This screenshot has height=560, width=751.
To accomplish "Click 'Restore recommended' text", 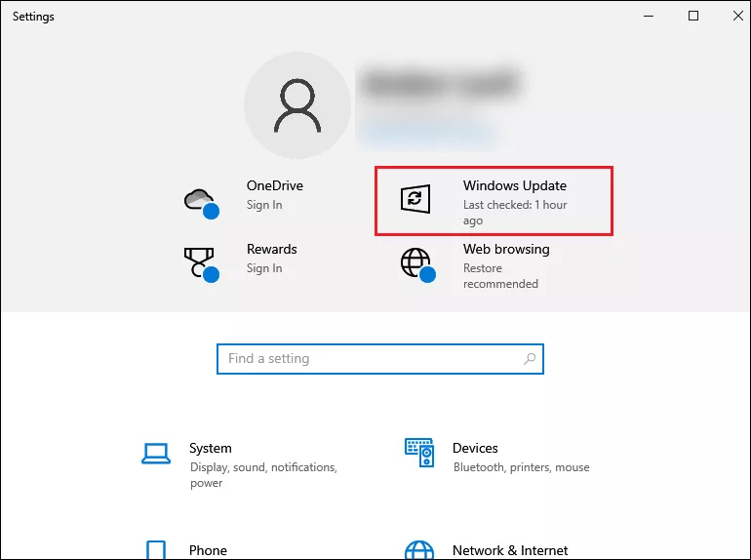I will (x=500, y=276).
